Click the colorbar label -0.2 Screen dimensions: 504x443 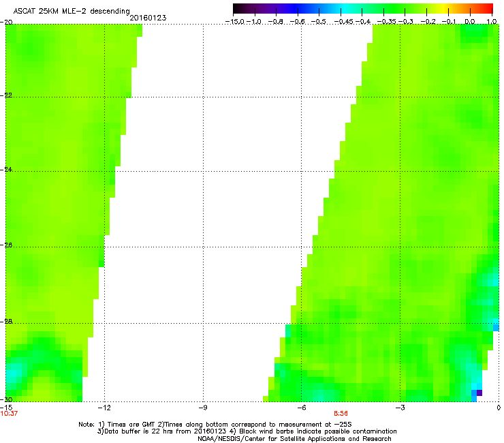point(428,22)
